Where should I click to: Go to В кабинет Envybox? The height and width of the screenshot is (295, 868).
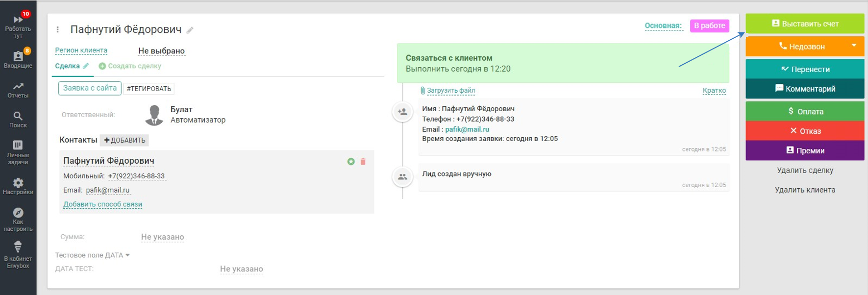18,255
